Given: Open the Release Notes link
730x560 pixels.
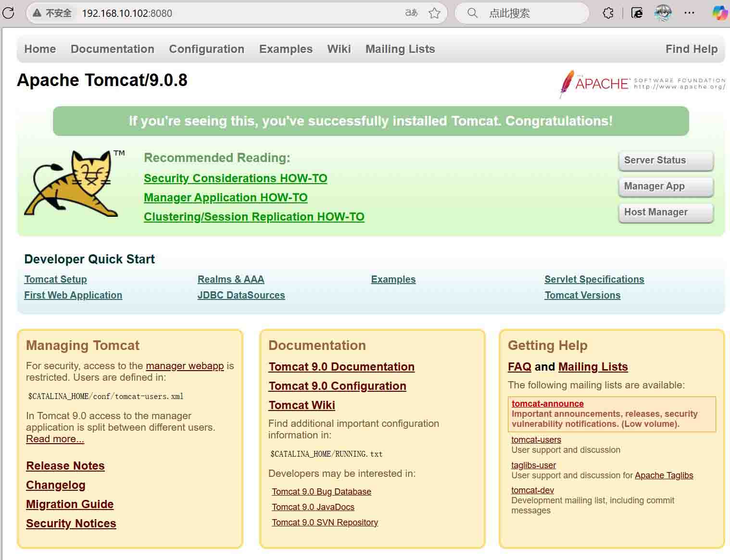Looking at the screenshot, I should coord(65,466).
